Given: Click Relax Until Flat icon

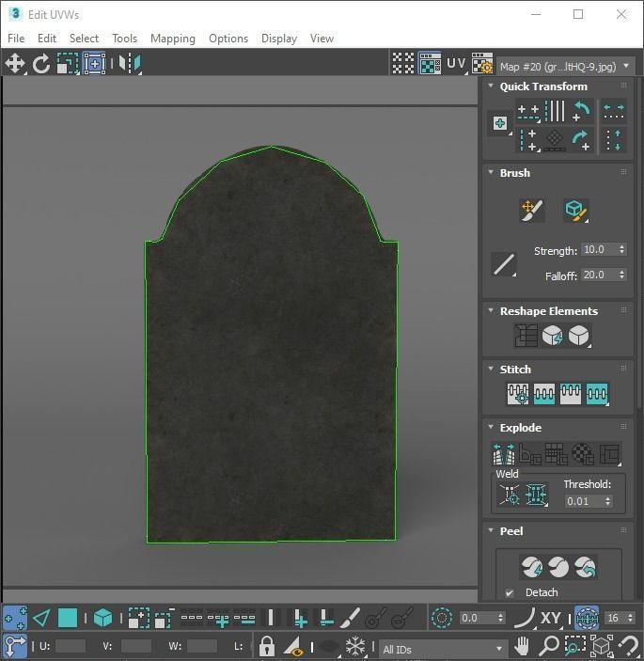Looking at the screenshot, I should tap(552, 336).
